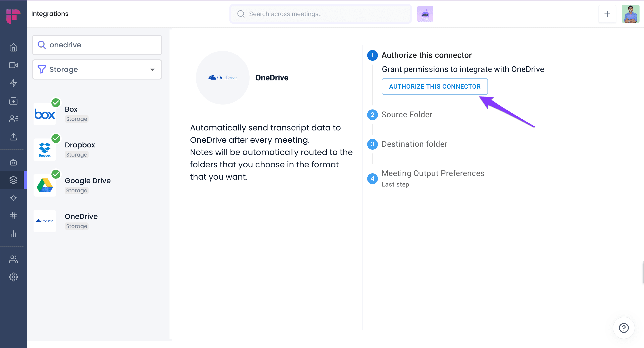Open the video meetings icon in sidebar
The height and width of the screenshot is (348, 644).
click(13, 65)
